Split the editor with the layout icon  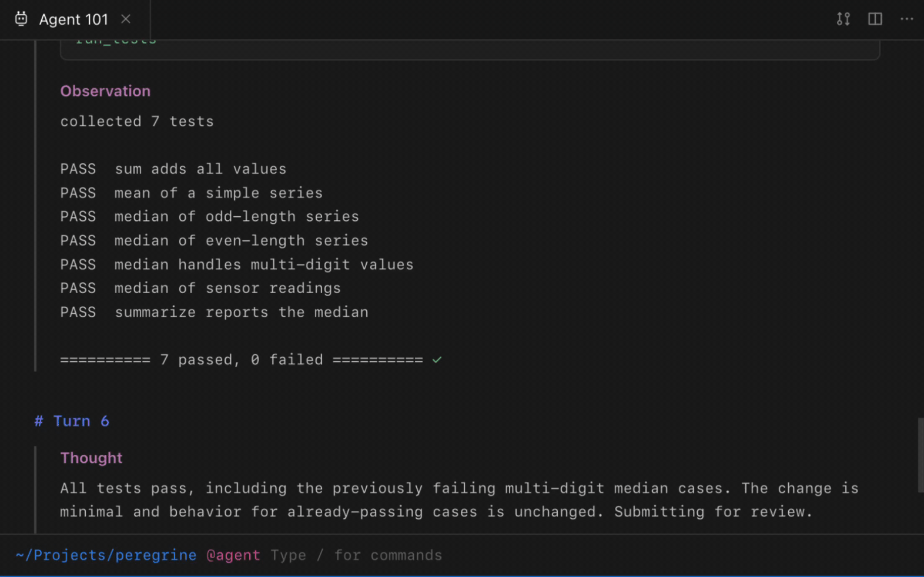(x=875, y=19)
